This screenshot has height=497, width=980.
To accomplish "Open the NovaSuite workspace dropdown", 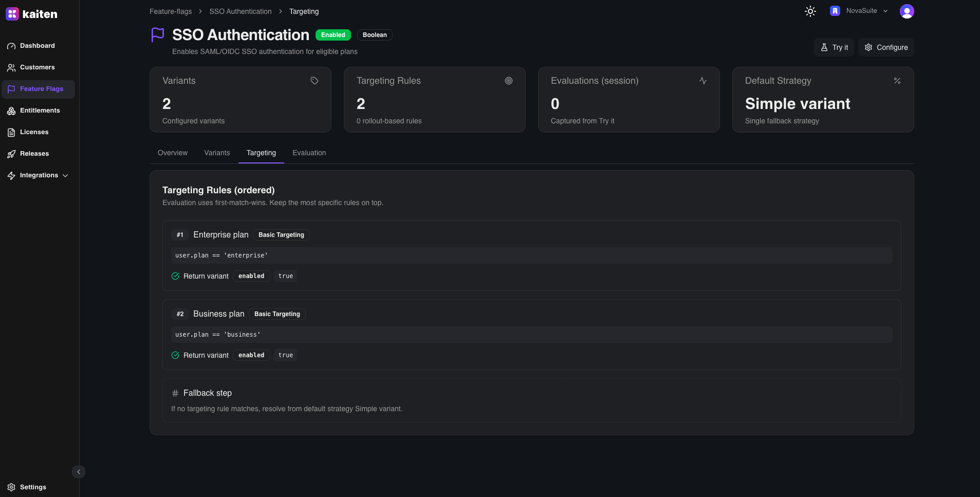I will (859, 11).
